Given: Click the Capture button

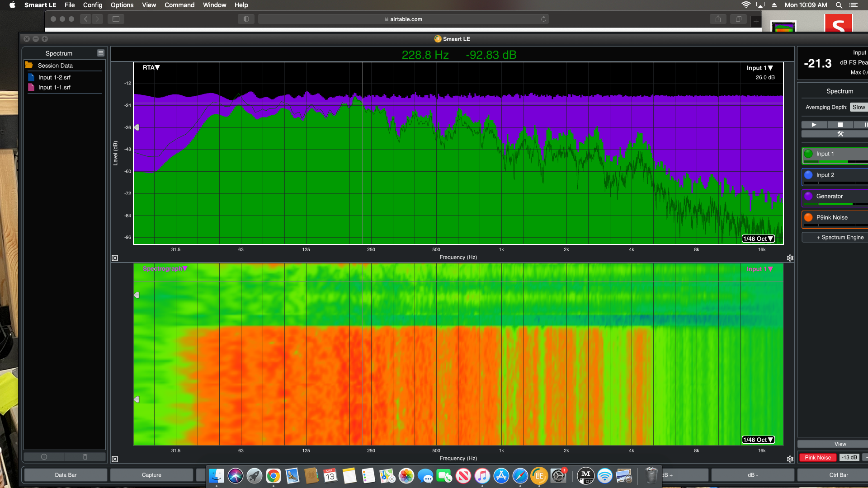Looking at the screenshot, I should [151, 475].
